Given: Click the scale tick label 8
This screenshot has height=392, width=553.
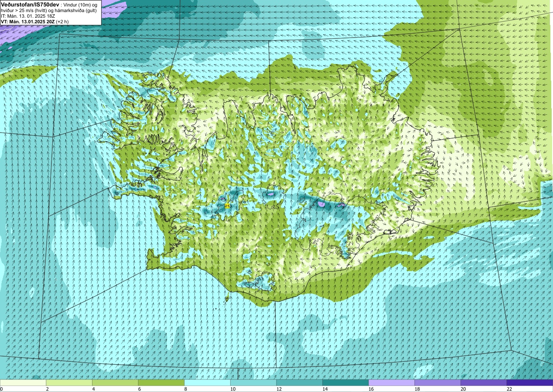Looking at the screenshot, I should (x=185, y=389).
